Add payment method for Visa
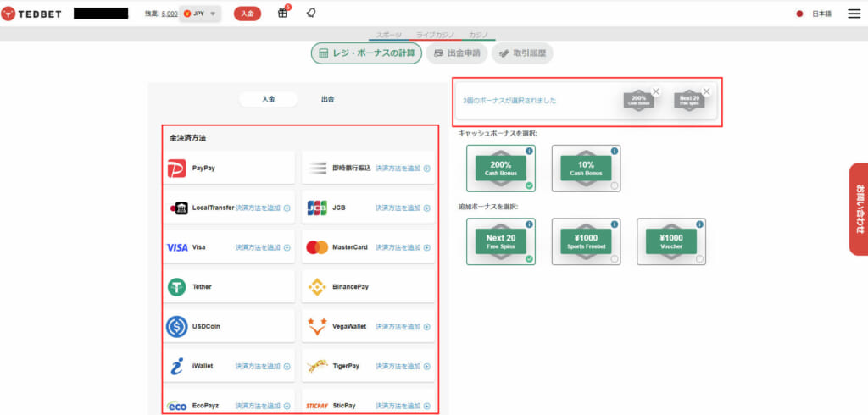This screenshot has height=415, width=868. point(263,247)
